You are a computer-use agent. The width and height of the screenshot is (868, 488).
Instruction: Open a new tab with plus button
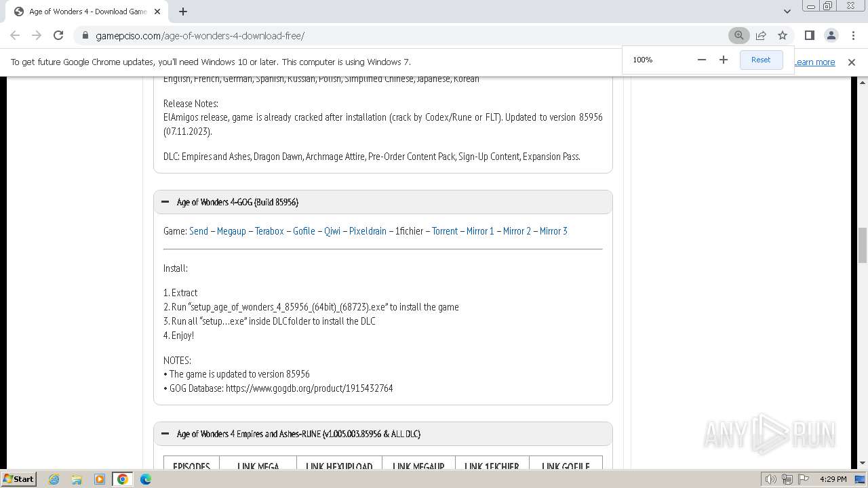(x=183, y=12)
